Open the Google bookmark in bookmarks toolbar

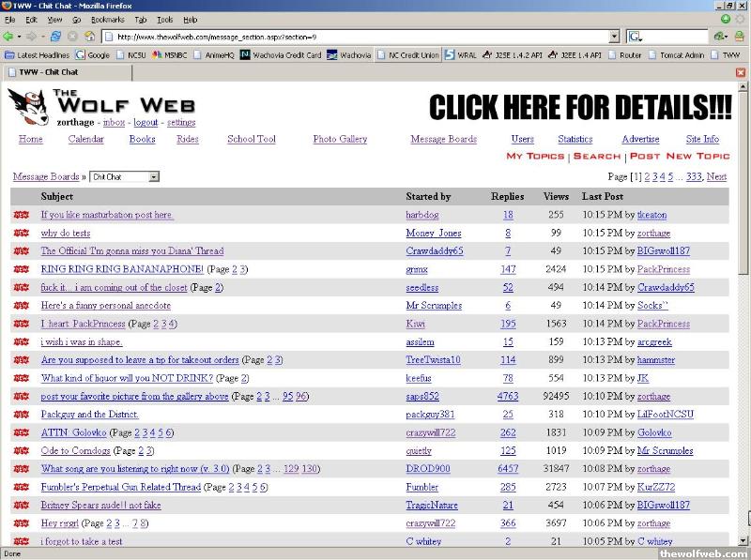coord(92,55)
